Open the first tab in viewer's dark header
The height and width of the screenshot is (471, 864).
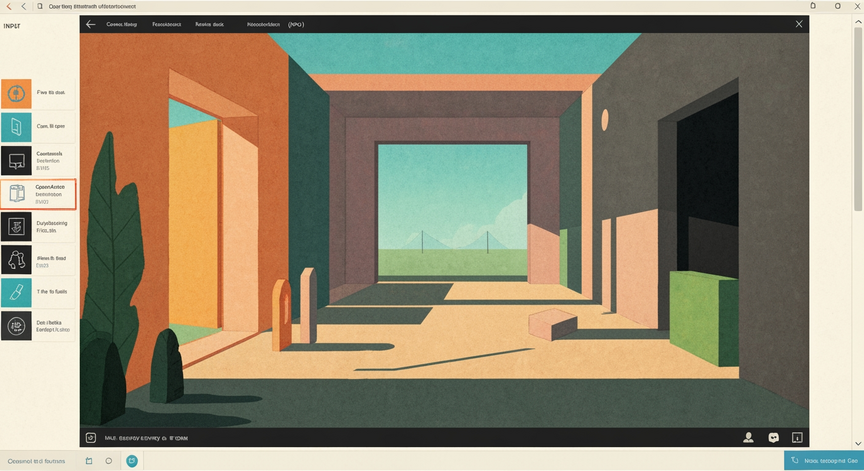point(122,24)
